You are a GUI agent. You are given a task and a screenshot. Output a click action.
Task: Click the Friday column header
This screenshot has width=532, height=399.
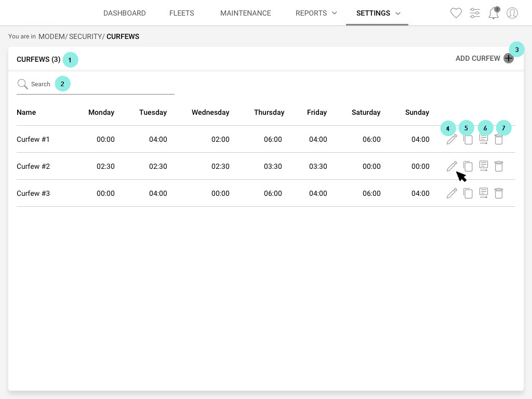pos(316,112)
